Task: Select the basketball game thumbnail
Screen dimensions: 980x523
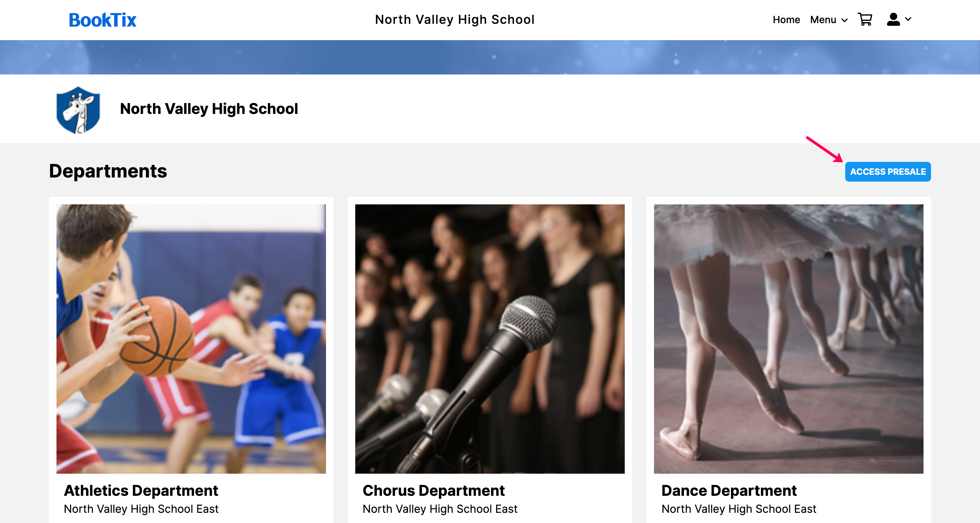Action: [191, 339]
